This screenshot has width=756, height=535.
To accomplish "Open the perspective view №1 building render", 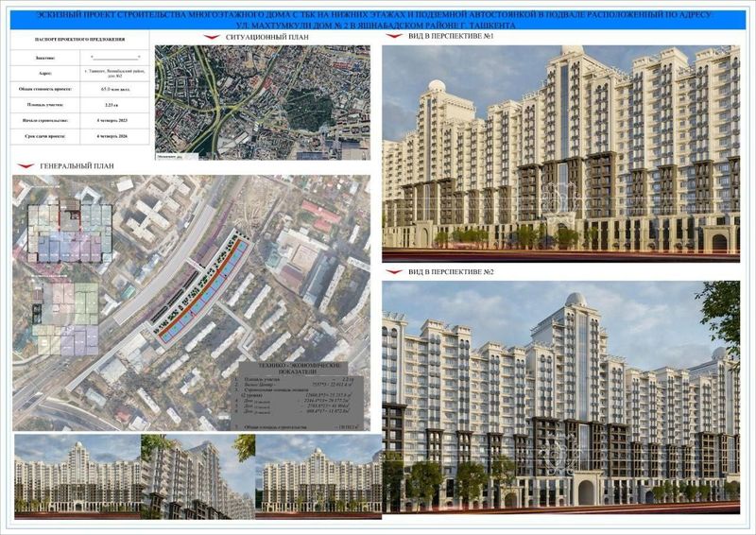I will click(560, 154).
